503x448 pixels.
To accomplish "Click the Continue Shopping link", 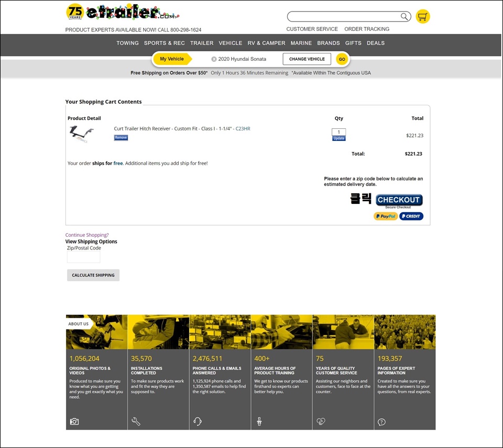I will tap(87, 235).
